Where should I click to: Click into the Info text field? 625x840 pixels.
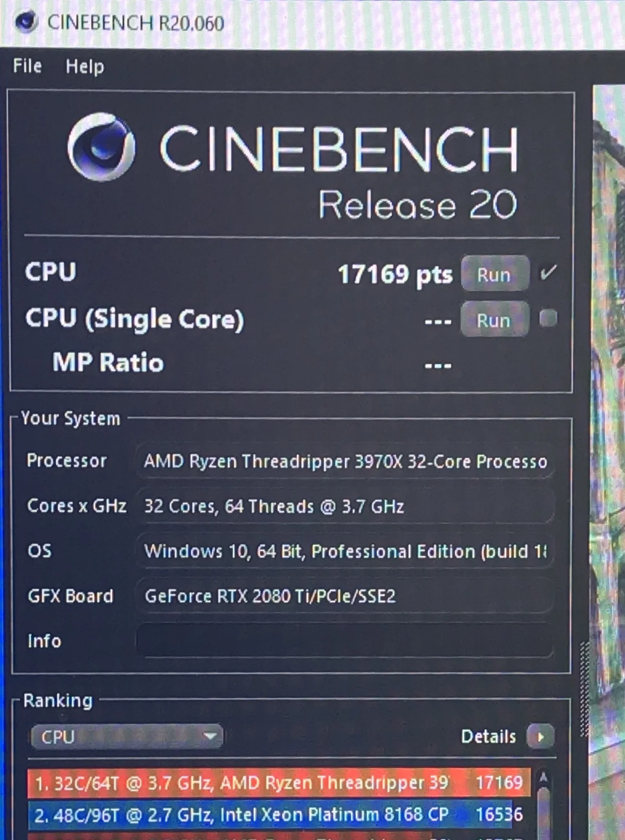click(x=344, y=641)
